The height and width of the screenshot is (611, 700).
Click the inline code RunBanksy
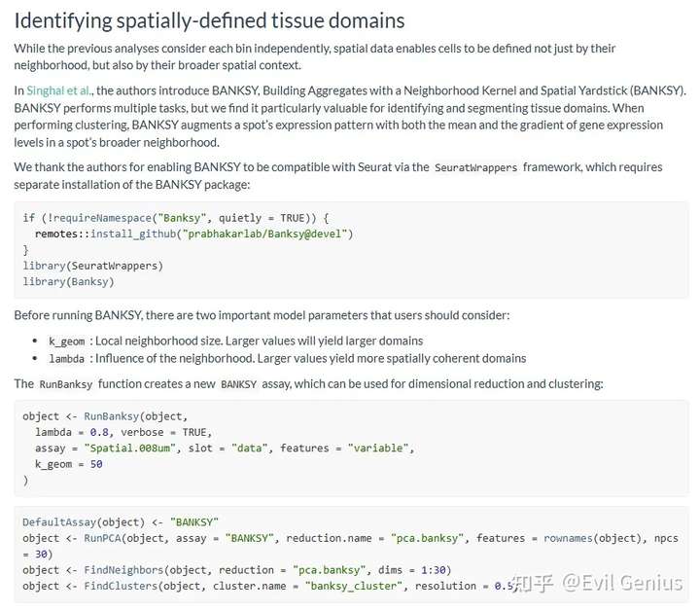point(66,384)
